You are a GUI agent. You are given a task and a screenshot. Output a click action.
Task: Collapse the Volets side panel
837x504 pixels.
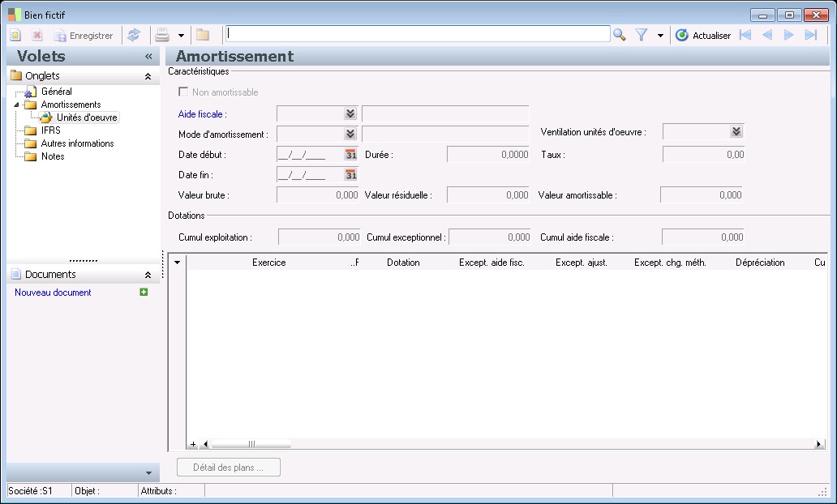(x=148, y=57)
